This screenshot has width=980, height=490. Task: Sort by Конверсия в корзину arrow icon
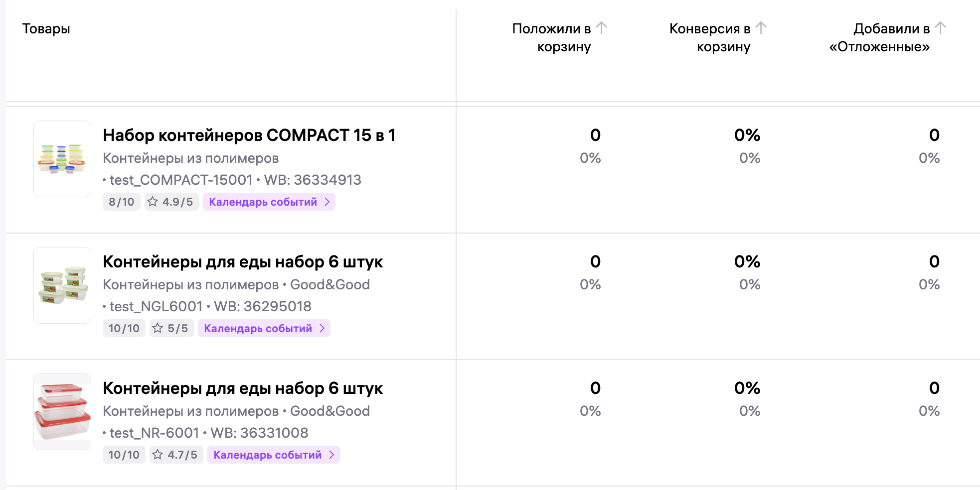pyautogui.click(x=761, y=28)
